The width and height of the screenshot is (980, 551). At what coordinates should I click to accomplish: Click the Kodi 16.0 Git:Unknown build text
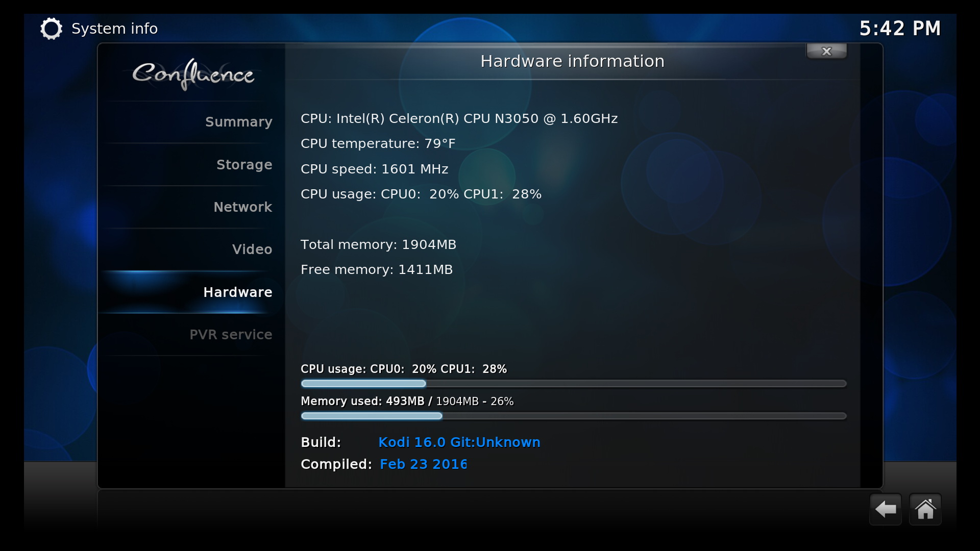click(459, 442)
